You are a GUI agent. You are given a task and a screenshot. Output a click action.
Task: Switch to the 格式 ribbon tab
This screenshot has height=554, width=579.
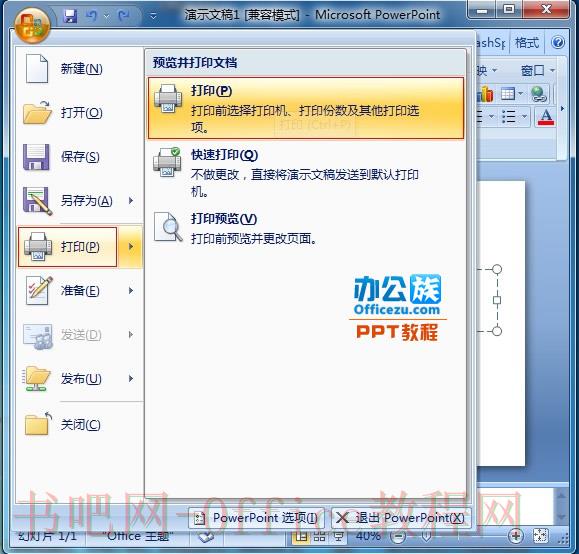point(527,43)
